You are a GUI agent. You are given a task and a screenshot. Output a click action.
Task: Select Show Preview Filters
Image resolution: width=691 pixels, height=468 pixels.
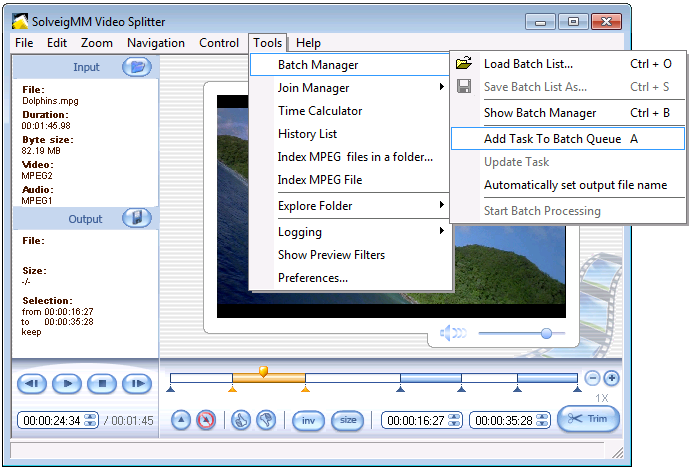point(331,255)
